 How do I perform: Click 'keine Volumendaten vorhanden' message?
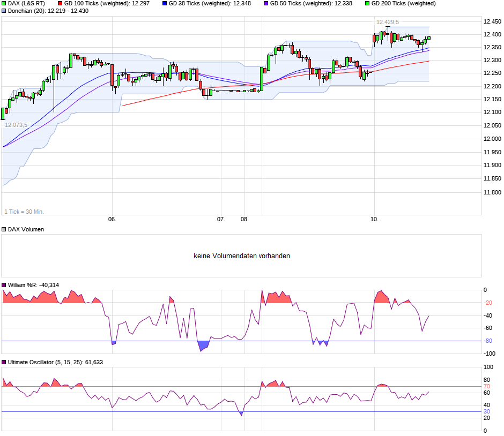click(x=242, y=256)
